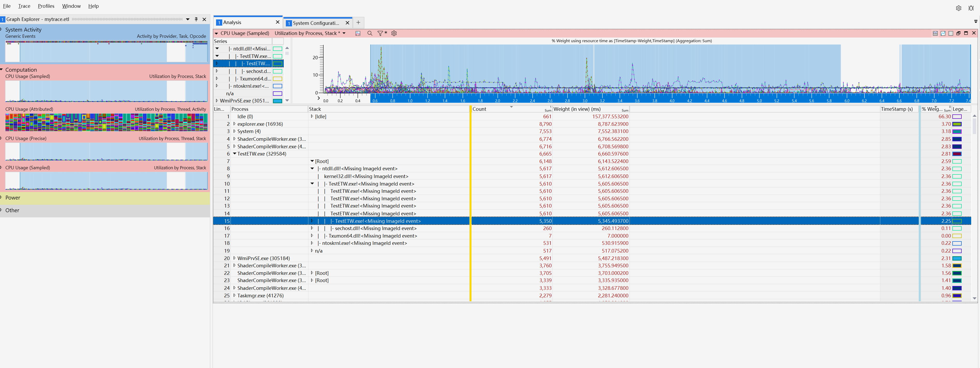
Task: Switch to graph only display mode
Action: coord(943,34)
